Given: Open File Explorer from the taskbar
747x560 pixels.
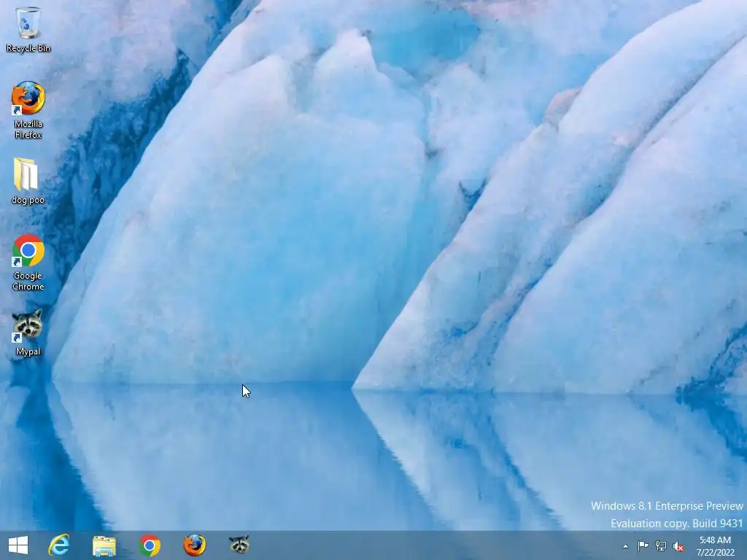Looking at the screenshot, I should [104, 545].
